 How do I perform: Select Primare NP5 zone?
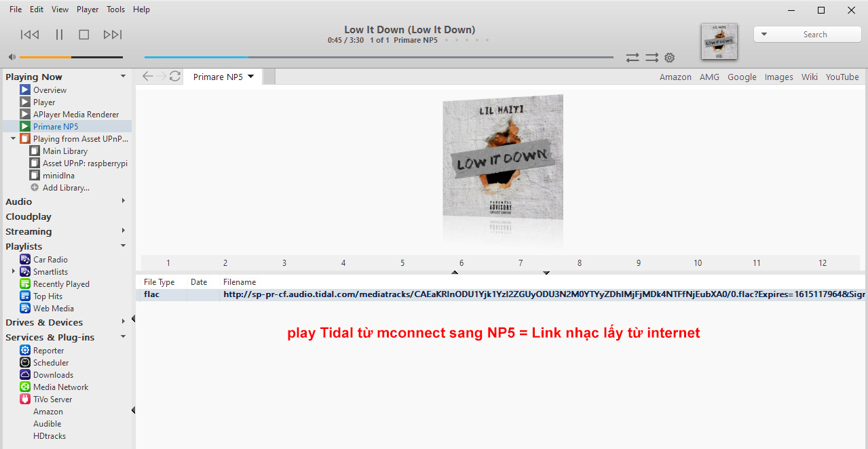point(56,127)
